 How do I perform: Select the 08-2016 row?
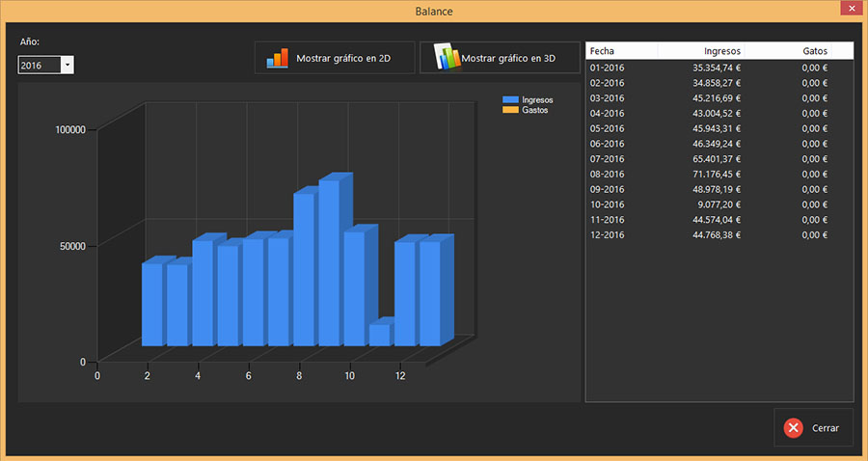719,175
